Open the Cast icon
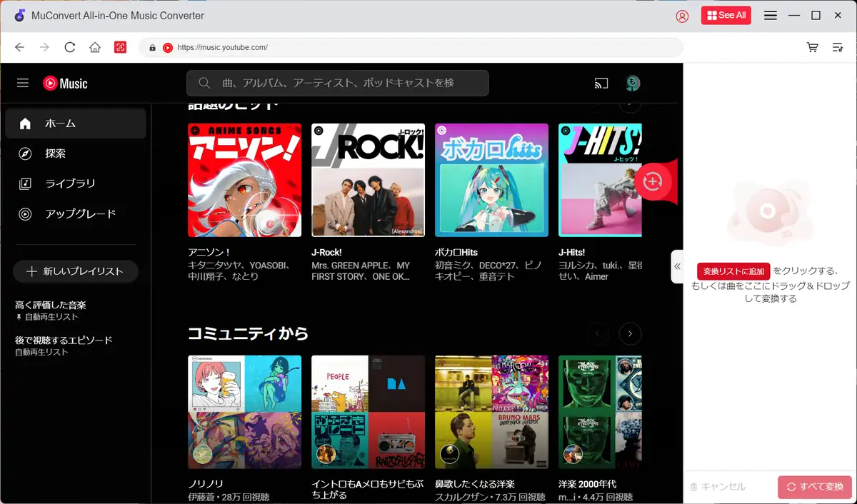This screenshot has height=504, width=857. pos(601,84)
